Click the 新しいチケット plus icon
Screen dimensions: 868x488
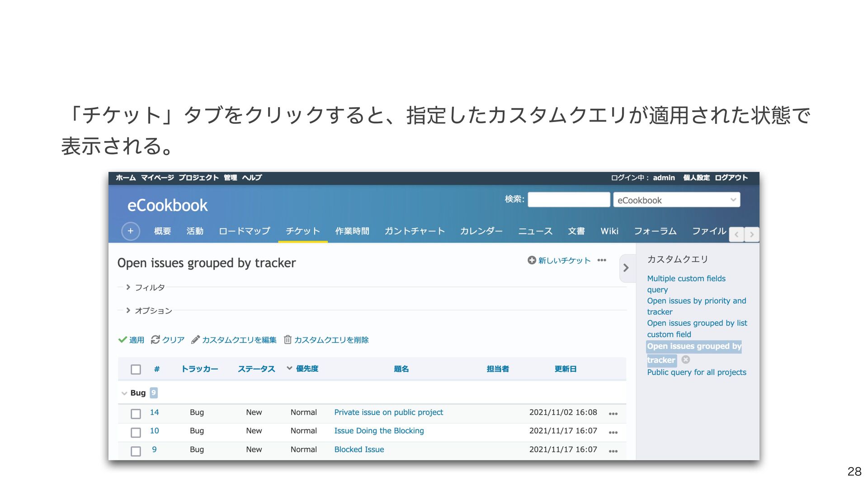pyautogui.click(x=532, y=260)
